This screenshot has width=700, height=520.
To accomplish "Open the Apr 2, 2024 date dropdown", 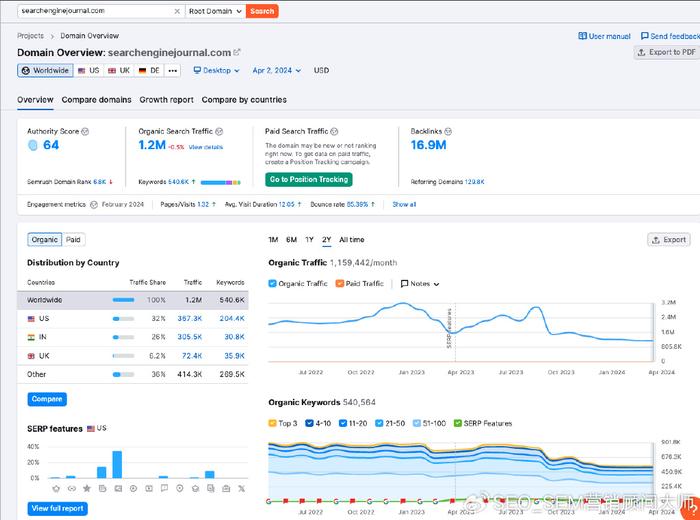I will click(277, 71).
